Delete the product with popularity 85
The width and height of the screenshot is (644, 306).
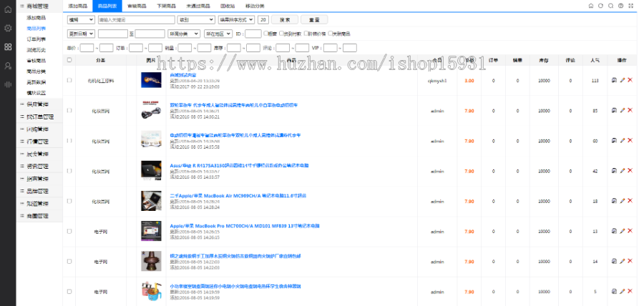(630, 110)
